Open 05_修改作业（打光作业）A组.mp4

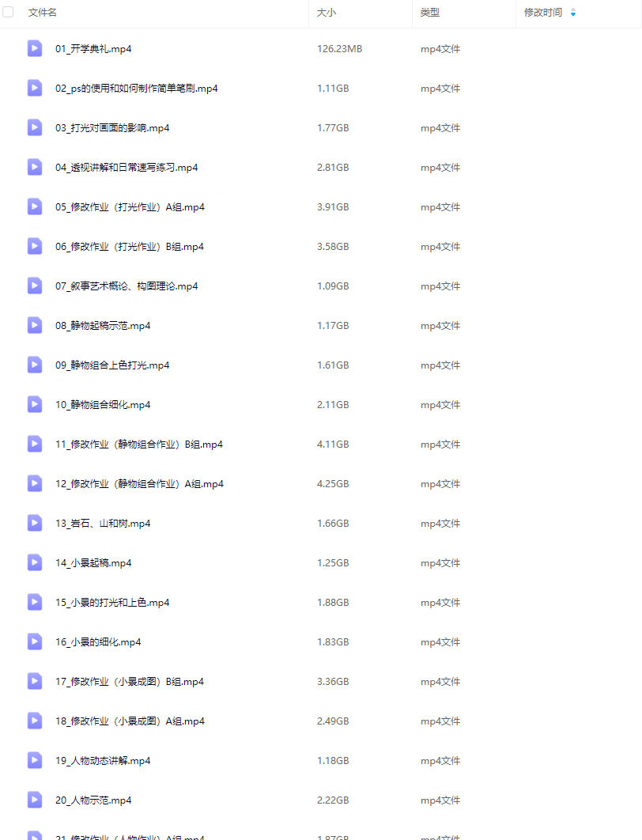130,207
